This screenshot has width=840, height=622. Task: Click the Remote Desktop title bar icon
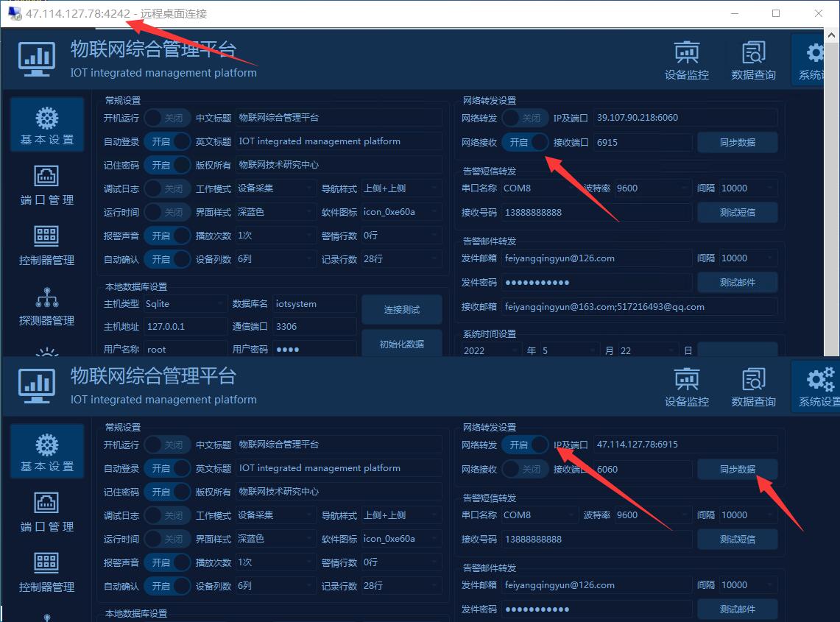(x=14, y=13)
